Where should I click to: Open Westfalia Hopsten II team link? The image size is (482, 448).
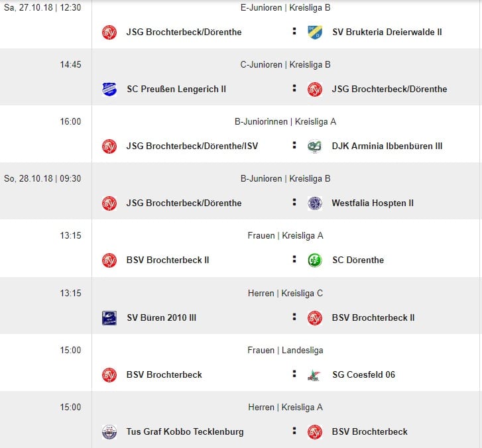coord(373,203)
